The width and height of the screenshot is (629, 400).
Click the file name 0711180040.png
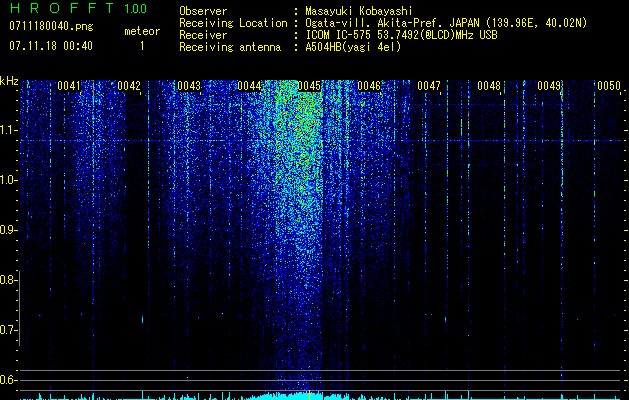point(51,27)
